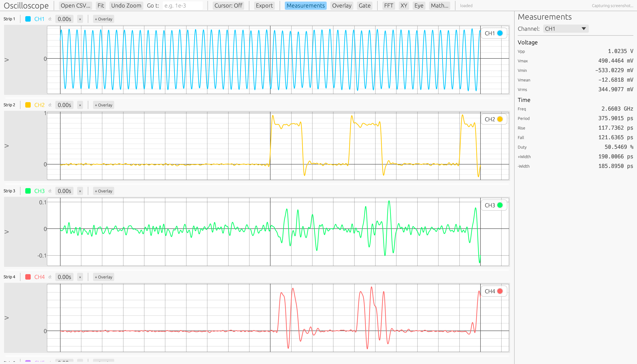Click the CH1 cyan color swatch
This screenshot has width=637, height=364.
pos(28,19)
